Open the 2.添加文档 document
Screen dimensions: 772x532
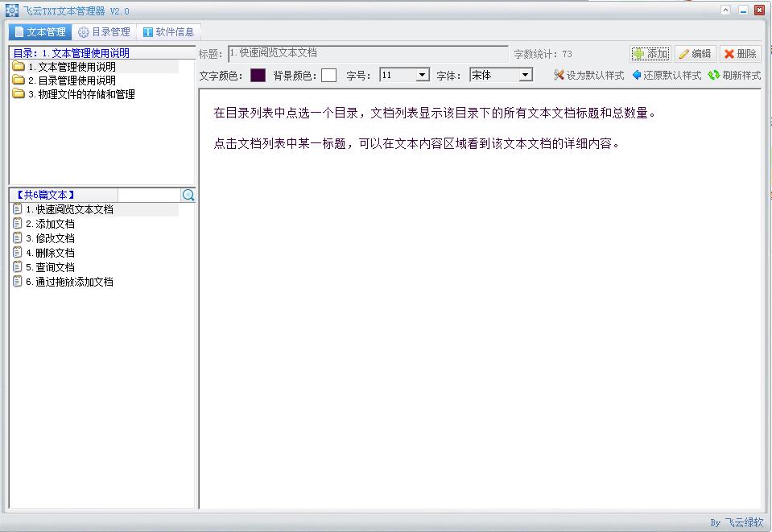55,224
